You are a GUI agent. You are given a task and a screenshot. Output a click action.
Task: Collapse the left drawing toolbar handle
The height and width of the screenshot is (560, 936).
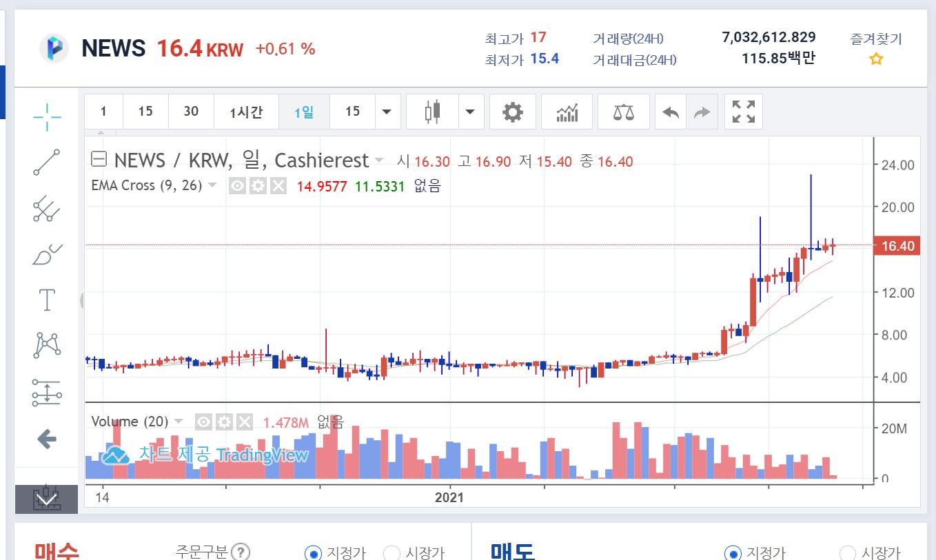(81, 300)
